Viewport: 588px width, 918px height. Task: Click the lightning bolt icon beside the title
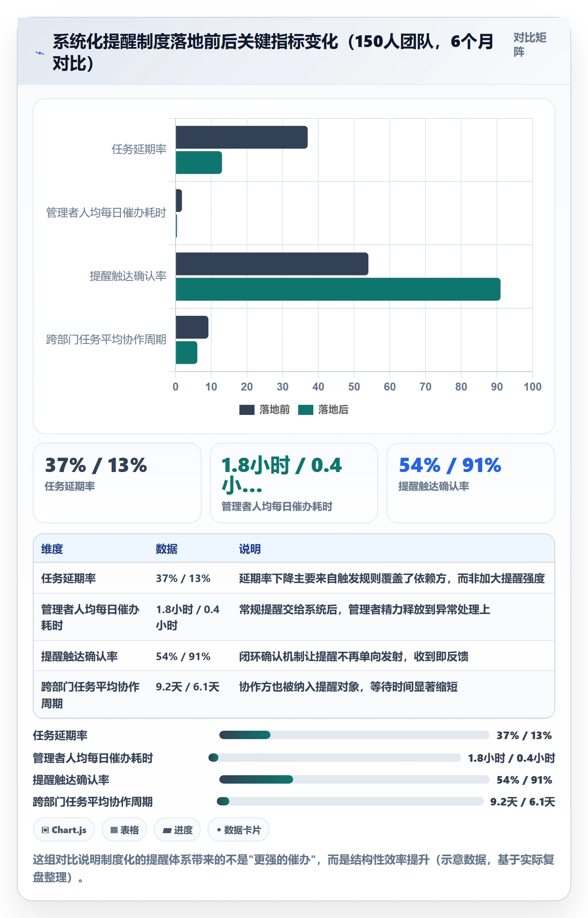click(x=39, y=53)
